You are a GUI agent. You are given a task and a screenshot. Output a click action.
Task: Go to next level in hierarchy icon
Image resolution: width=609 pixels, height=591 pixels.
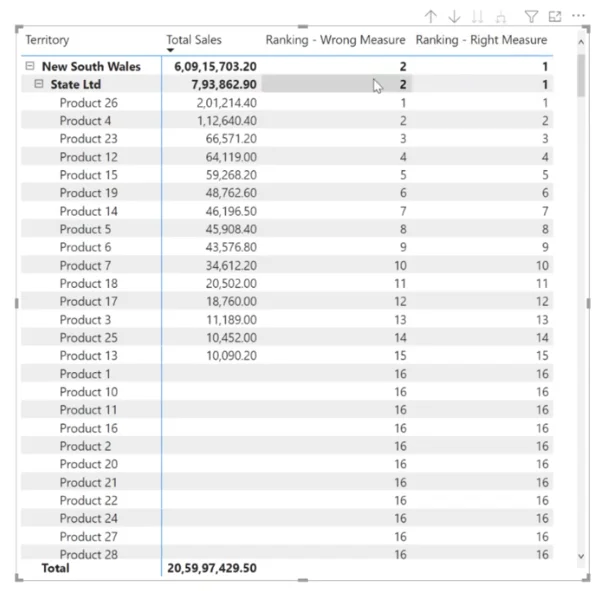(x=477, y=17)
